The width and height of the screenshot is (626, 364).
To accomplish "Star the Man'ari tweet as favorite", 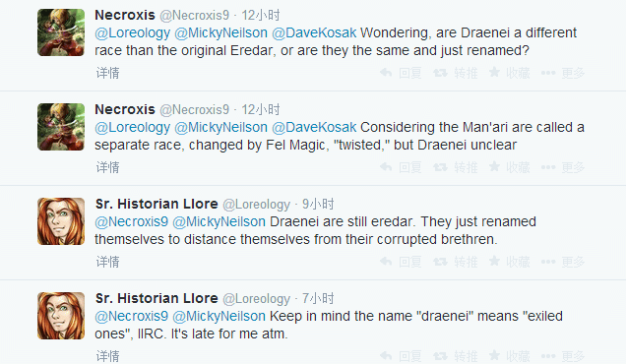I will (x=510, y=167).
